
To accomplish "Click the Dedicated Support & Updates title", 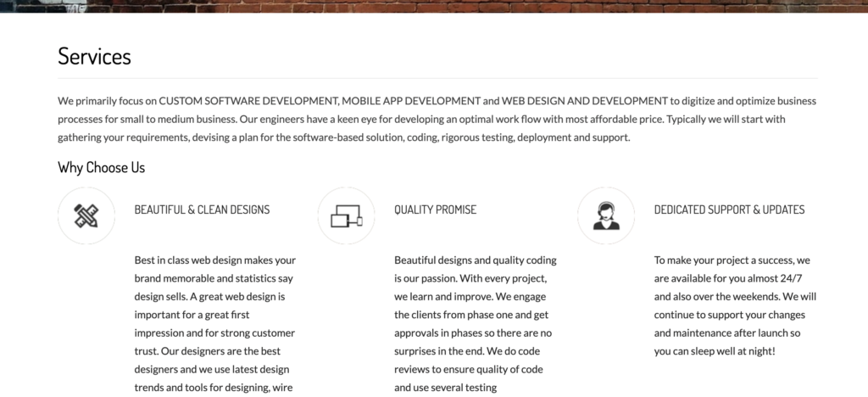I will click(x=729, y=210).
